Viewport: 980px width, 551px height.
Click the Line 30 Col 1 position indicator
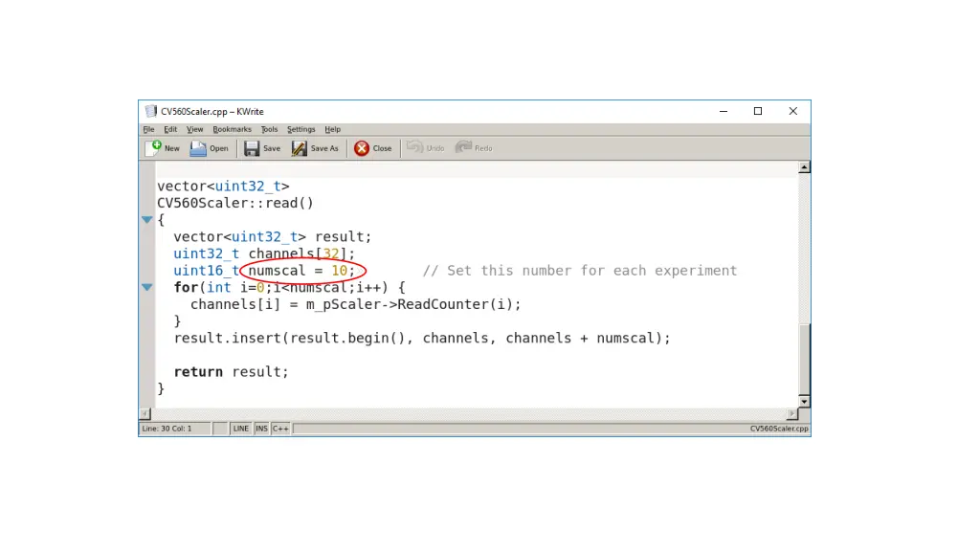pos(167,429)
